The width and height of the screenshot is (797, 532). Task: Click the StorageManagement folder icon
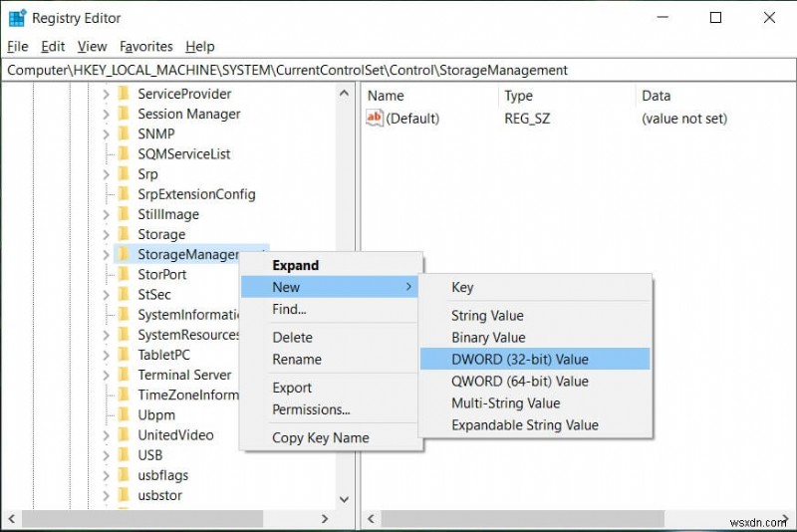124,254
